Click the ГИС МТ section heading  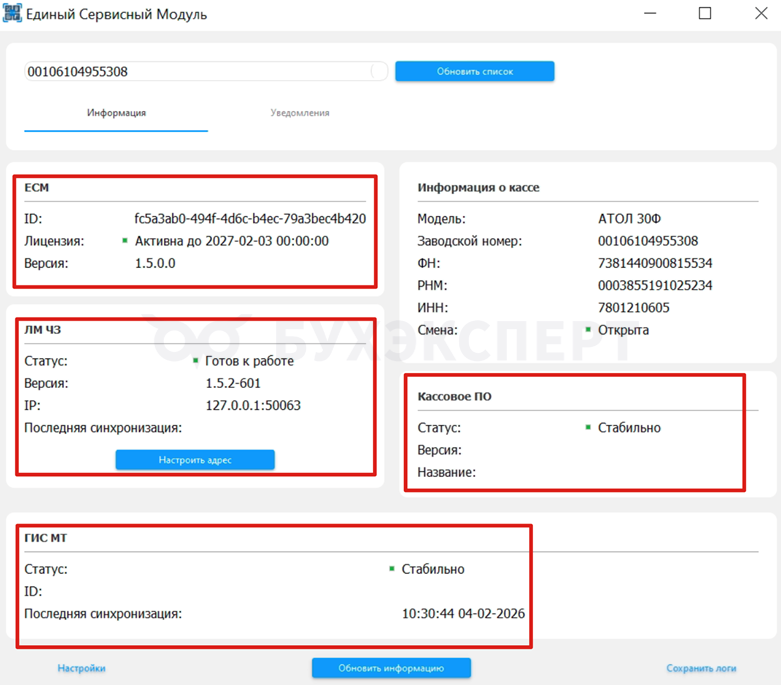click(x=45, y=538)
